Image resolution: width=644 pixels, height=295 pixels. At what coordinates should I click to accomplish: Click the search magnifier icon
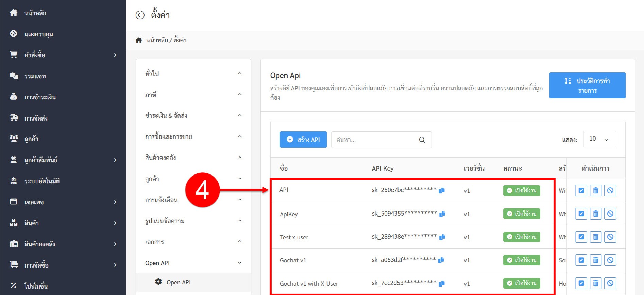422,140
